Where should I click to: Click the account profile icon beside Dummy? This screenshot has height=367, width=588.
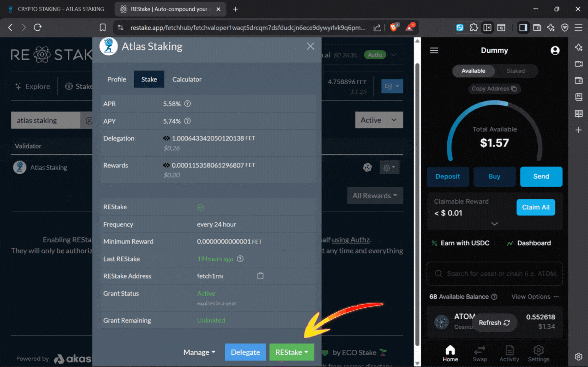[555, 50]
